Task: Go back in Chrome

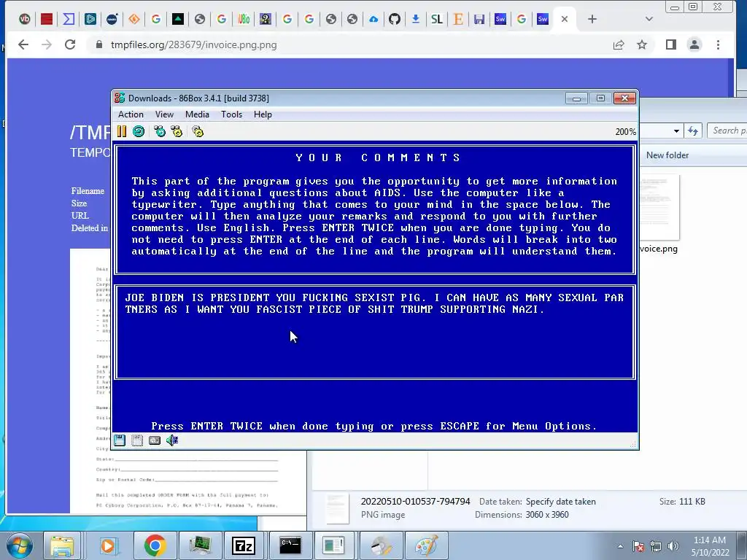Action: 23,44
